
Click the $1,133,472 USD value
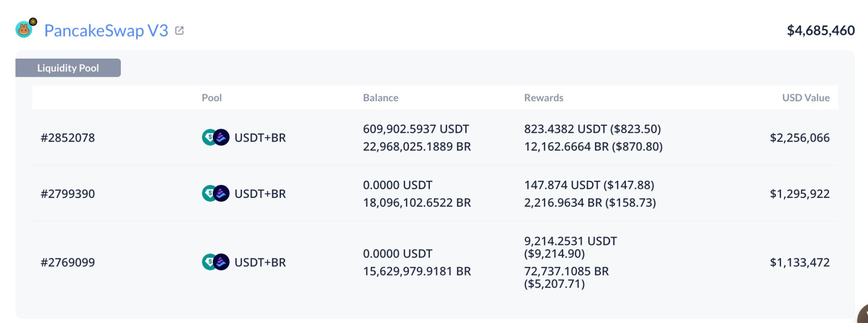[800, 262]
